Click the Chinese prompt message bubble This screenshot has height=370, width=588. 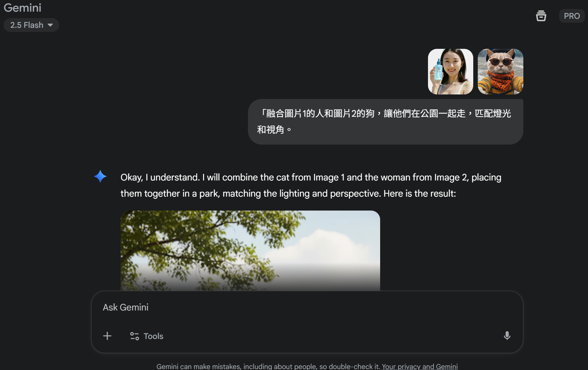[385, 122]
